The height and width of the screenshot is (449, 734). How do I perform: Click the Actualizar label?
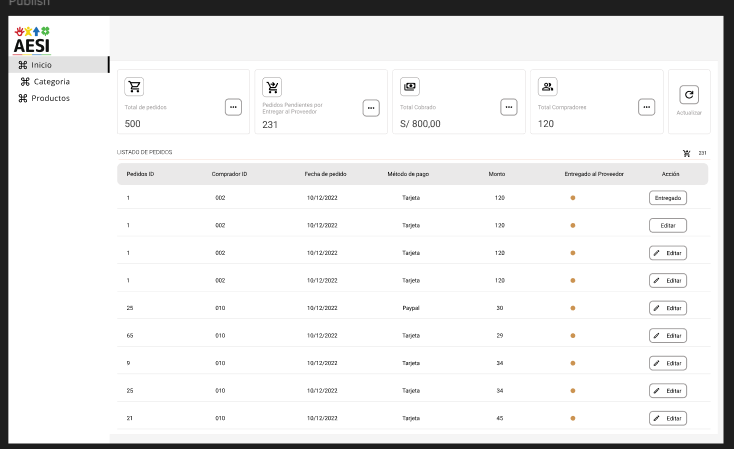[689, 113]
